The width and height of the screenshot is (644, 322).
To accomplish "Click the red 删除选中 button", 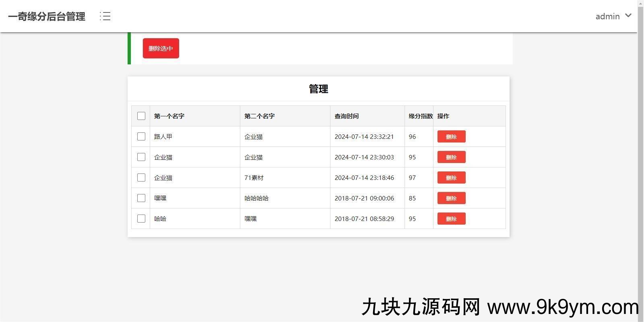I will (x=161, y=48).
